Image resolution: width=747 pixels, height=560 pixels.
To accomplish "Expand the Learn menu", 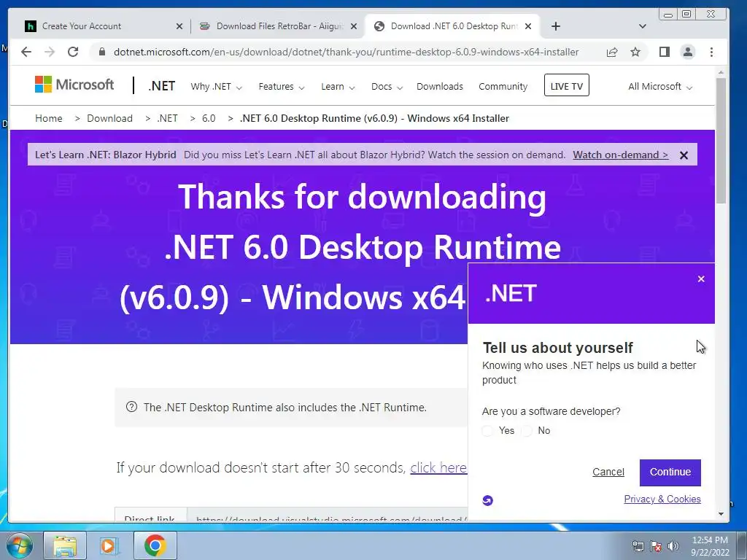I will tap(338, 87).
